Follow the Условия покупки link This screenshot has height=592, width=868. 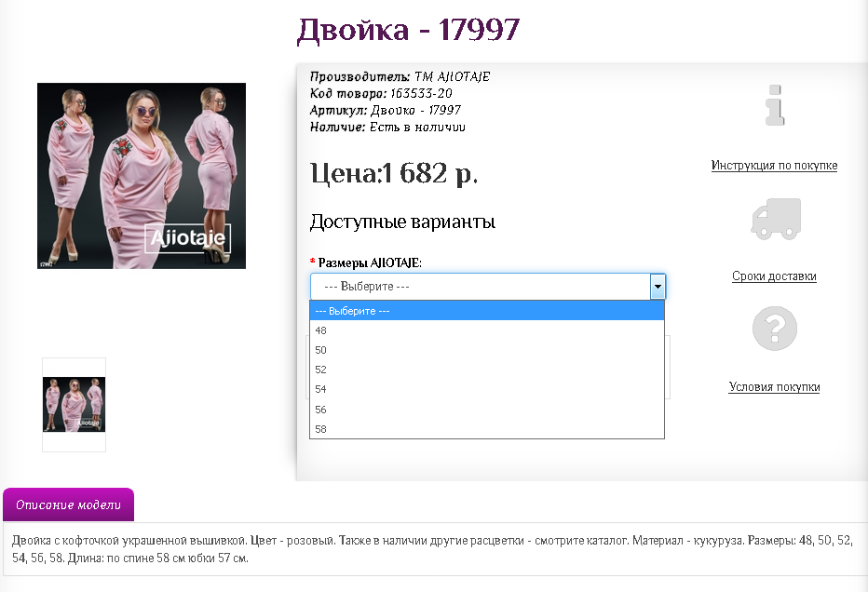774,387
